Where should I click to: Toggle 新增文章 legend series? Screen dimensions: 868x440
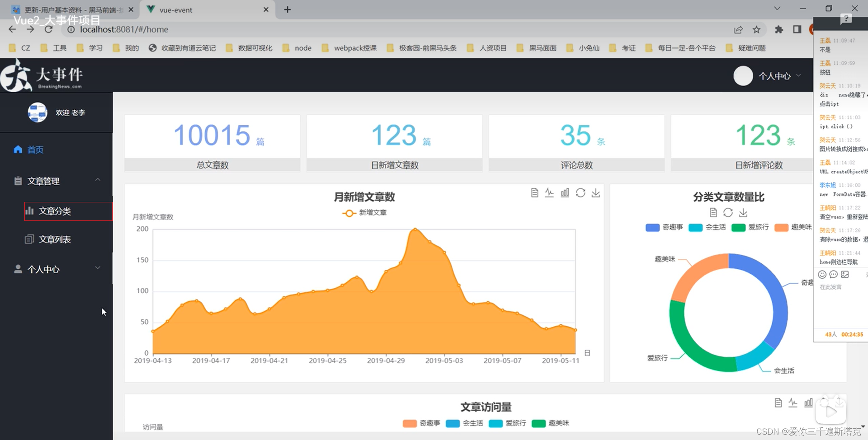click(364, 213)
